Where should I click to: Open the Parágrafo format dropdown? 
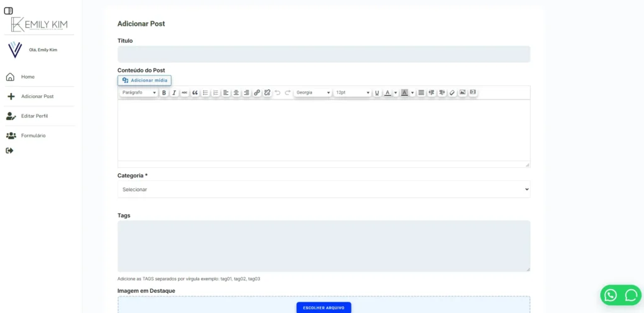(x=138, y=93)
